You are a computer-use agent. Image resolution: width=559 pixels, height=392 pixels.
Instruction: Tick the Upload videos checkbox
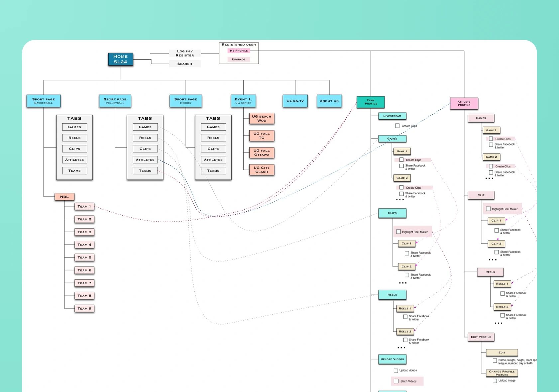click(396, 370)
